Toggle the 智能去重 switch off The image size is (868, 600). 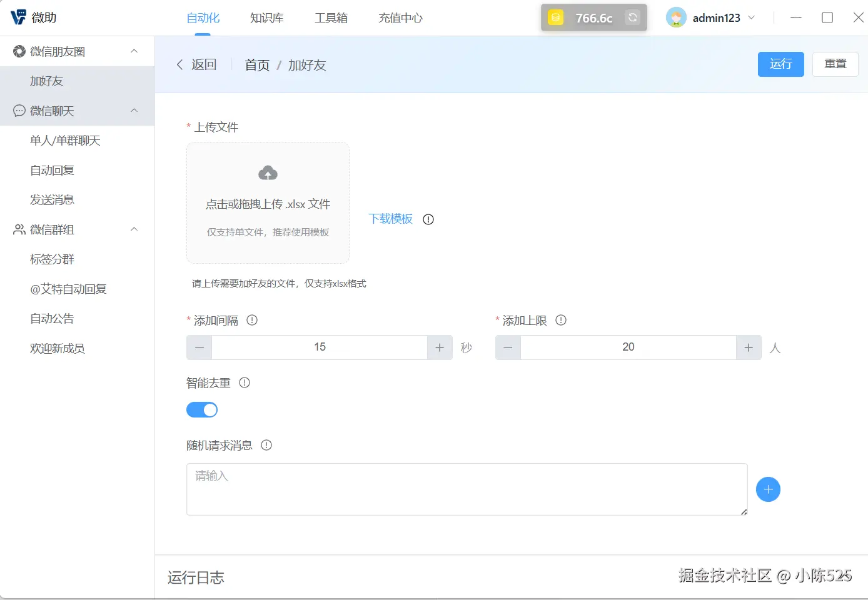(x=202, y=410)
